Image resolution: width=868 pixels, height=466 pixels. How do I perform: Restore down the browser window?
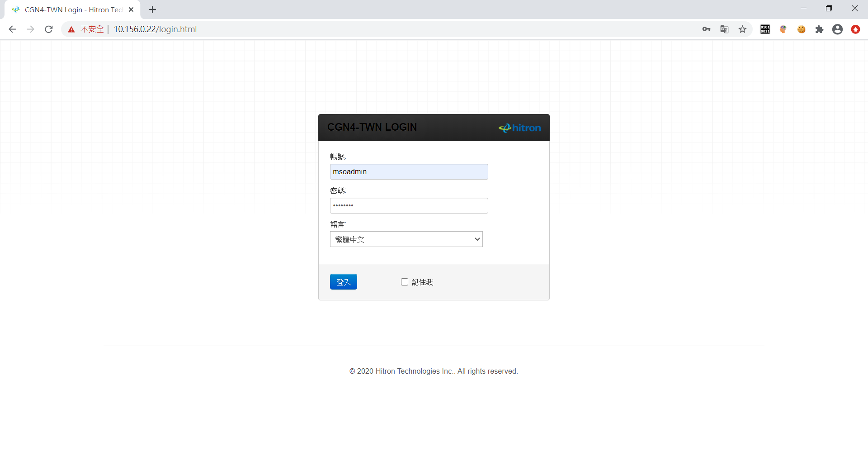(x=829, y=8)
